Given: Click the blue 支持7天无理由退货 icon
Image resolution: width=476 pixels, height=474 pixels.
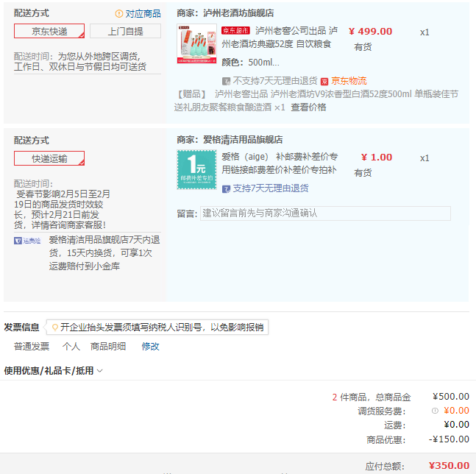Looking at the screenshot, I should tap(227, 188).
